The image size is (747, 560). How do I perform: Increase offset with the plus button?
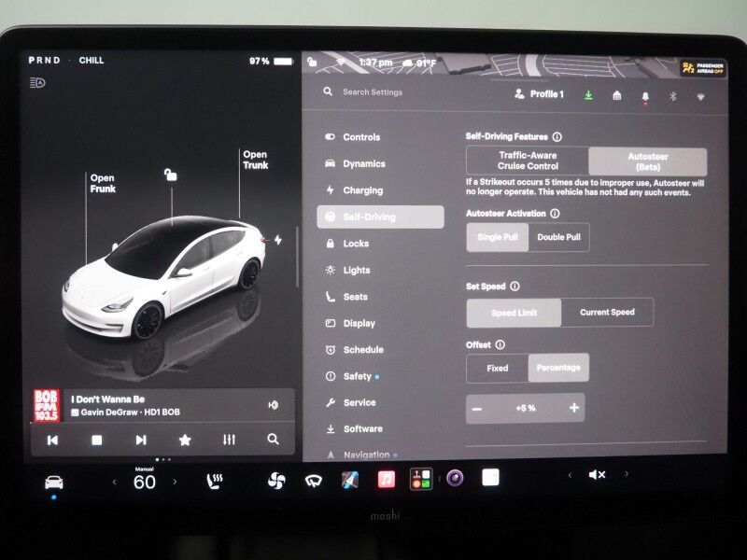pyautogui.click(x=574, y=408)
